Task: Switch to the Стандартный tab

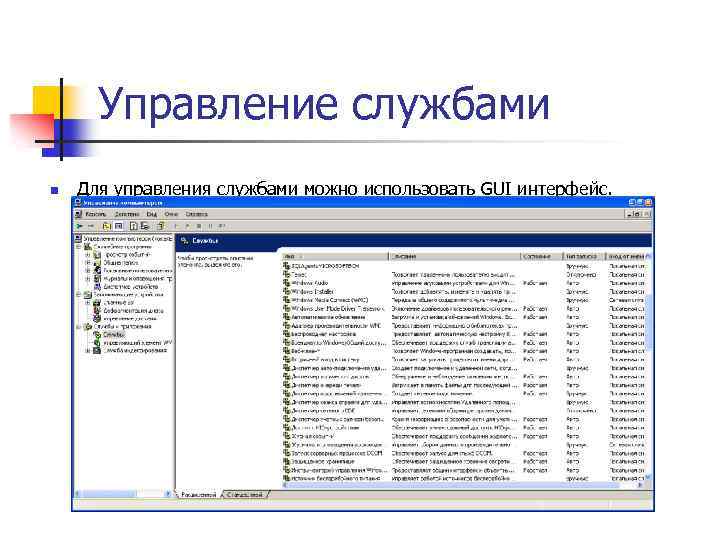Action: pyautogui.click(x=245, y=495)
